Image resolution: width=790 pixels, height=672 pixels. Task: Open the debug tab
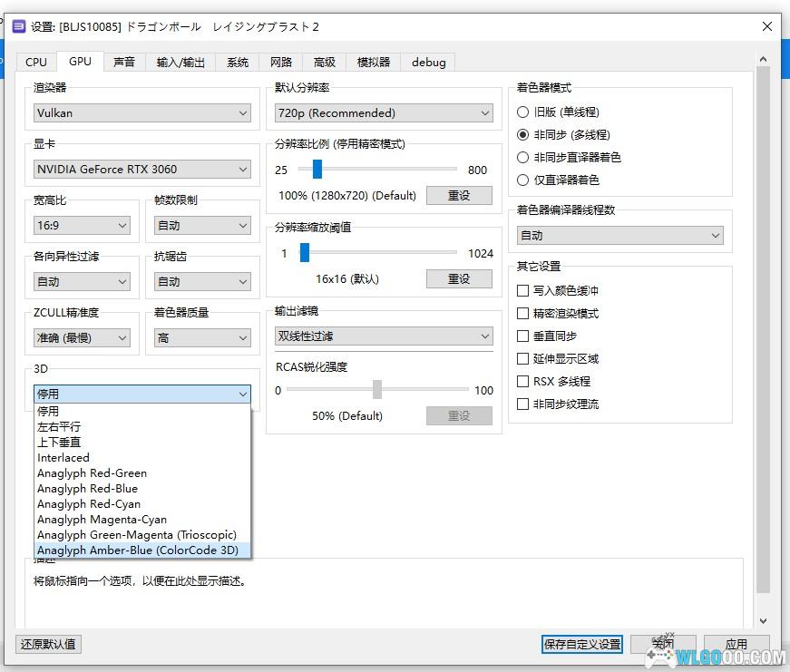coord(428,62)
